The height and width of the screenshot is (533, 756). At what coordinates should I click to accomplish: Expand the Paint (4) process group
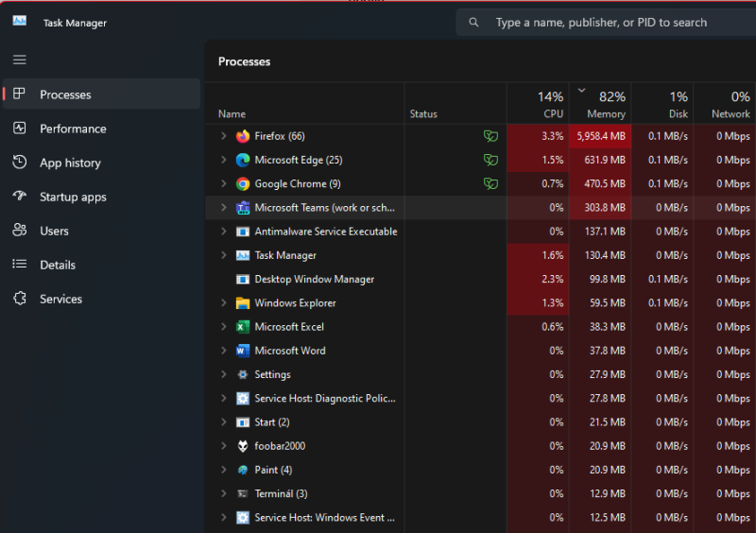[223, 470]
